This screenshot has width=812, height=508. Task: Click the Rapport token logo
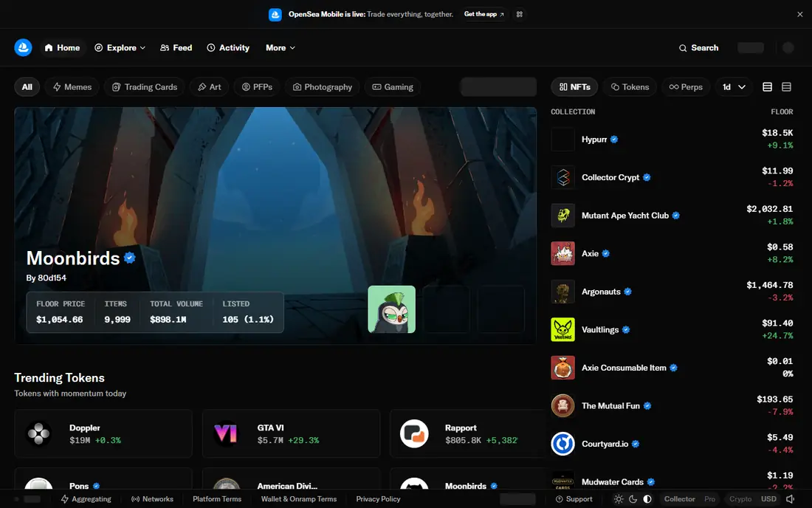(x=414, y=433)
